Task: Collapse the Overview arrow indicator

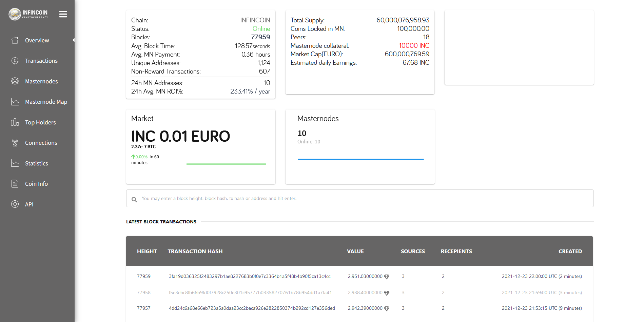Action: 73,40
